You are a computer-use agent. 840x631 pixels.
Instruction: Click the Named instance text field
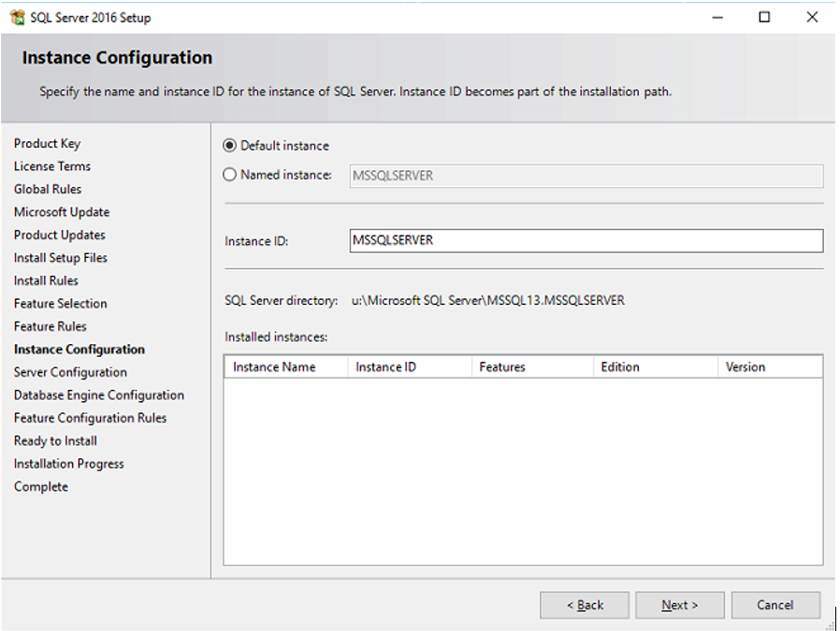587,176
